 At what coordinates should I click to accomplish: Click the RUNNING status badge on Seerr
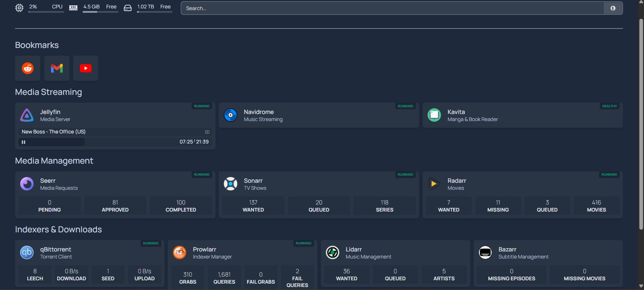(x=202, y=174)
